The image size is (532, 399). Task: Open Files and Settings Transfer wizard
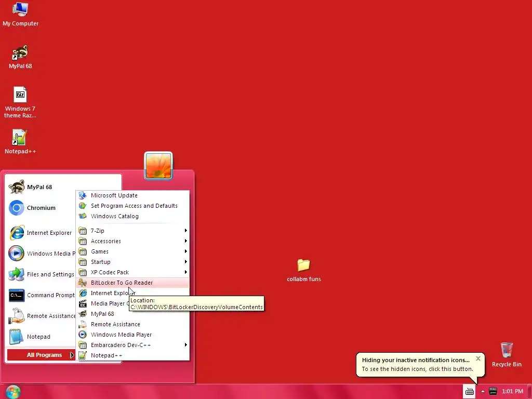[41, 274]
